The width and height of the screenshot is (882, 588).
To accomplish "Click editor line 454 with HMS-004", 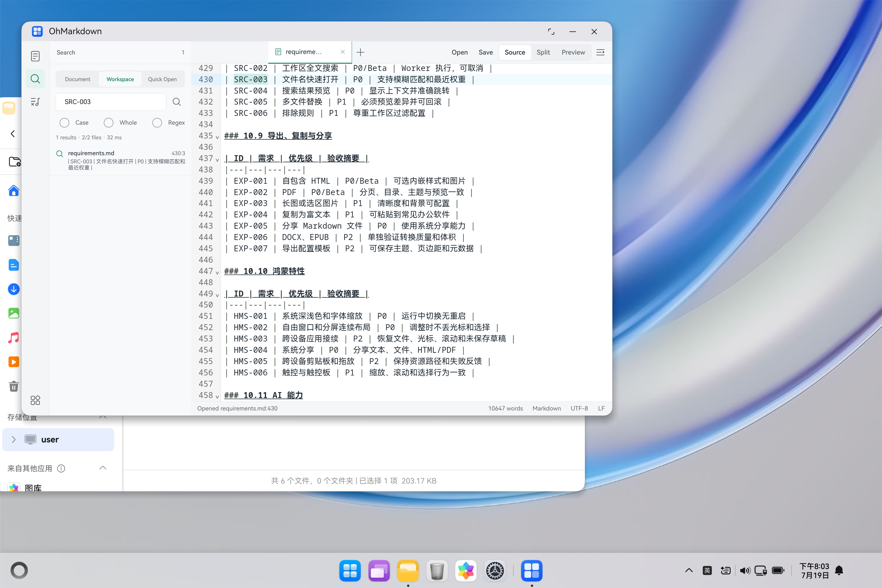I will point(416,350).
